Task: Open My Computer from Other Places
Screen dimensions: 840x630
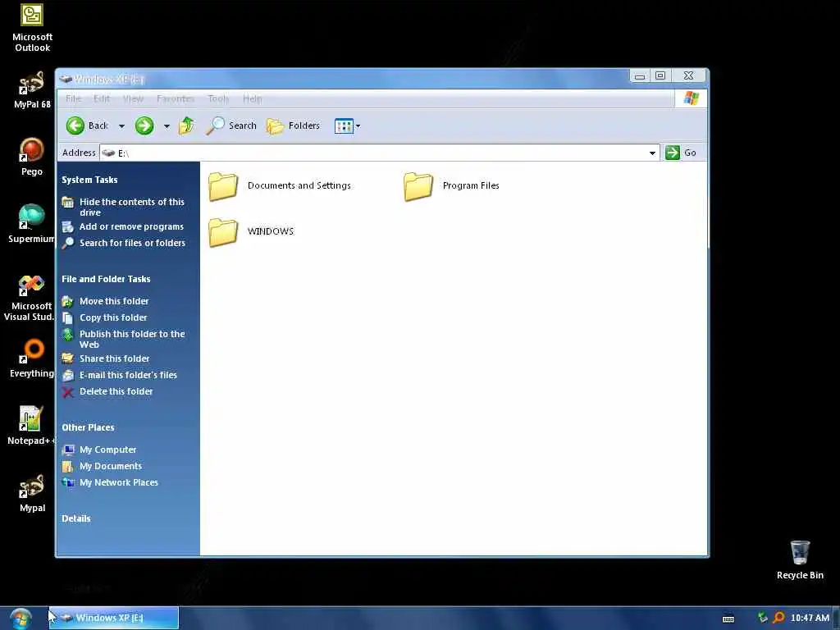Action: 107,450
